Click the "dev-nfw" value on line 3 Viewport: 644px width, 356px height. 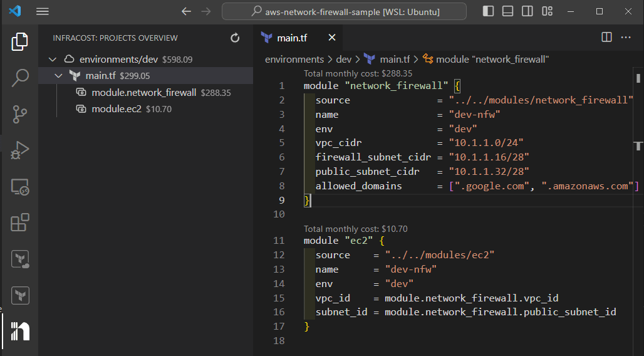474,115
